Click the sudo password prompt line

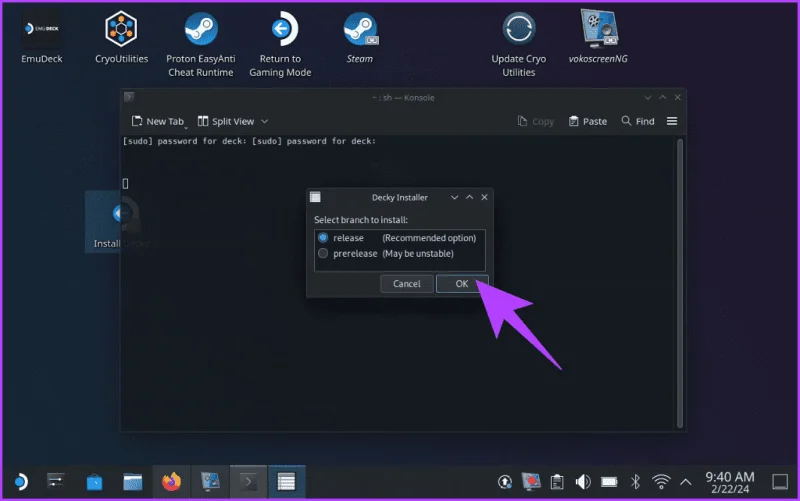pyautogui.click(x=249, y=141)
